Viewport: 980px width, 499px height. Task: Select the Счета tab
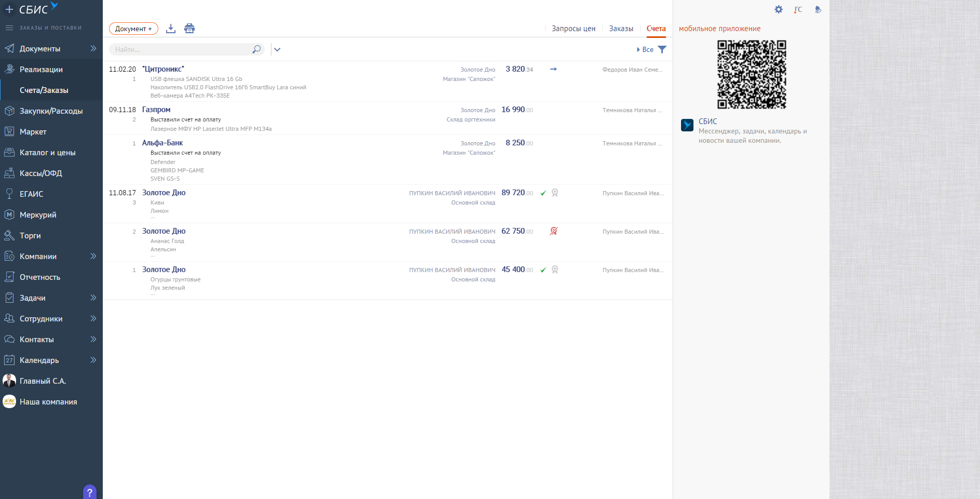[656, 29]
